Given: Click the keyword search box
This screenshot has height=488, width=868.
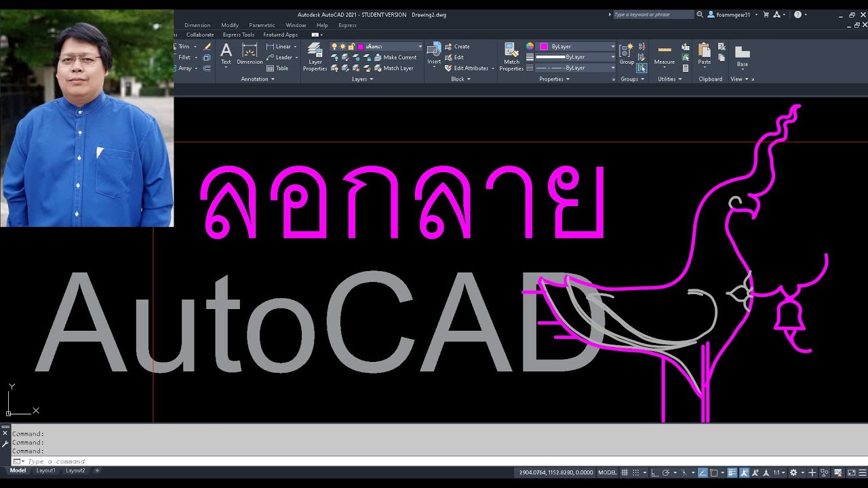Looking at the screenshot, I should click(x=653, y=14).
